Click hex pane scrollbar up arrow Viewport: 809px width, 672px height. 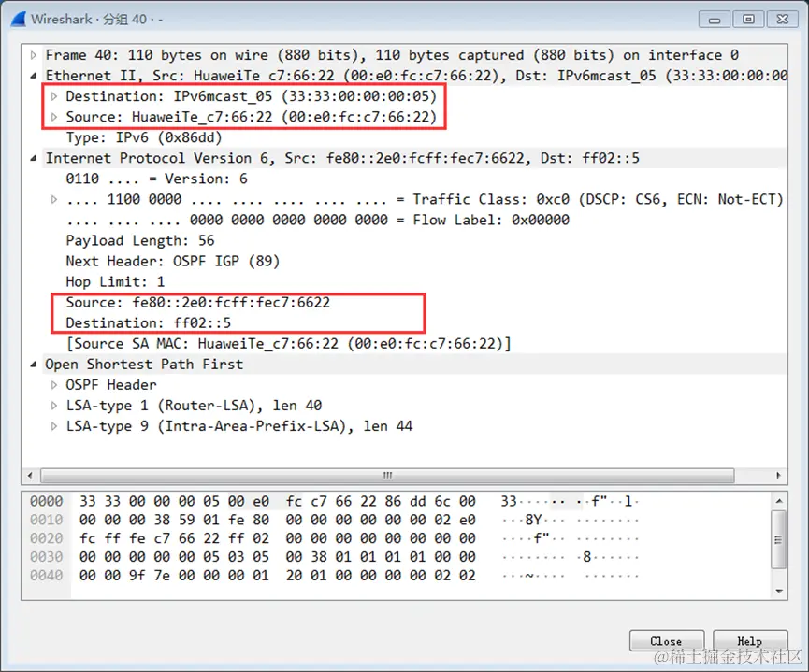click(779, 501)
